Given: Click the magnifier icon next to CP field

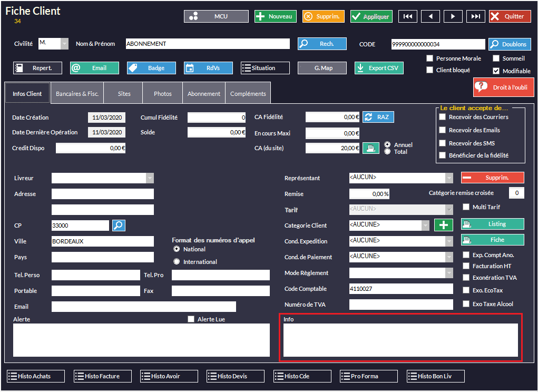Looking at the screenshot, I should (119, 226).
